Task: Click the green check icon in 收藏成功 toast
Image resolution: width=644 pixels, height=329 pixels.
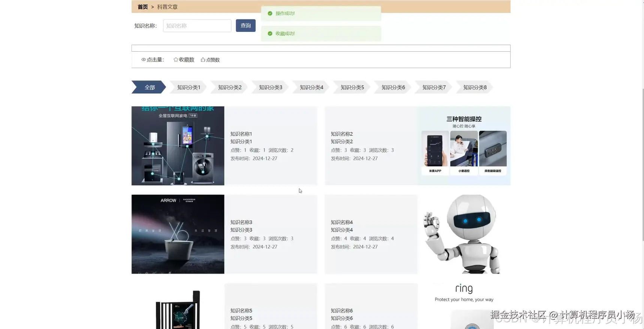Action: (x=270, y=34)
